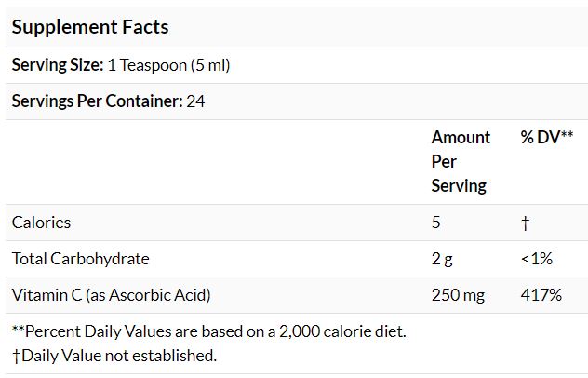Click the 2 g carbohydrate amount

point(441,258)
